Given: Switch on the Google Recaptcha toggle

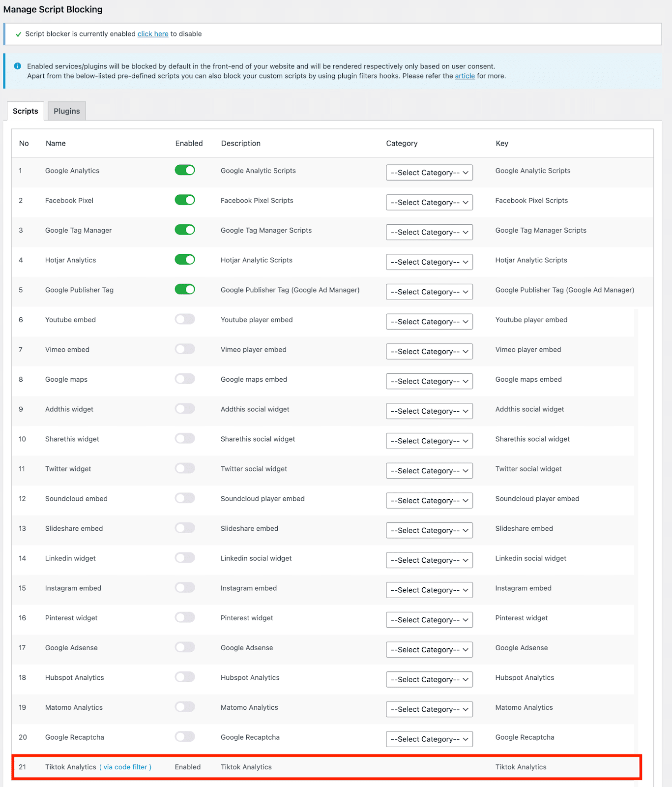Looking at the screenshot, I should tap(185, 737).
